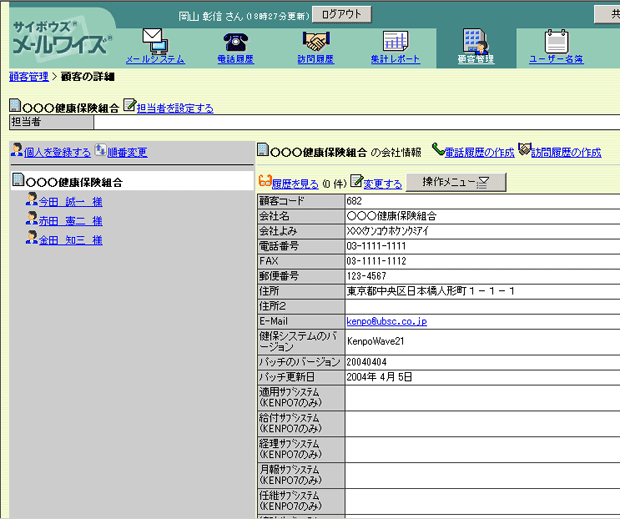Click the handshake icon for 訪問履歴の作成
The width and height of the screenshot is (620, 519).
[x=524, y=149]
